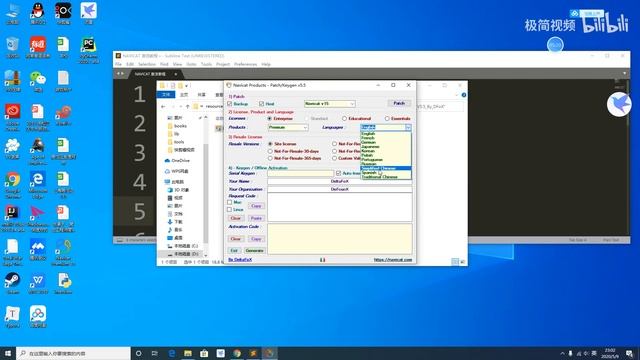Select the Educational license radio button
Viewport: 640px width, 360px height.
[344, 118]
